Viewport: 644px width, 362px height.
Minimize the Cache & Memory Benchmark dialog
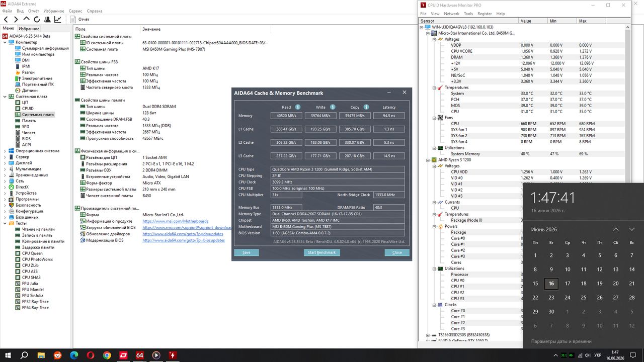point(388,93)
